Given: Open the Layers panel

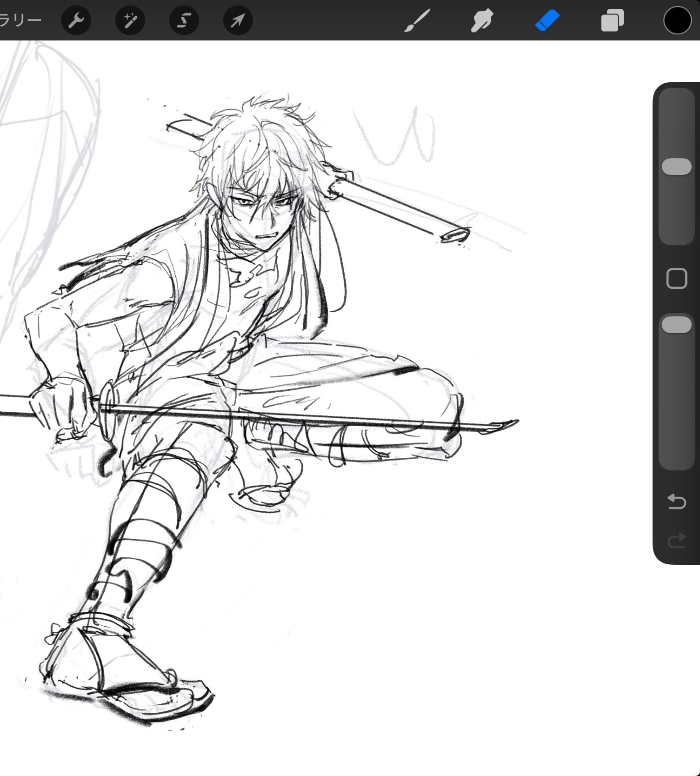Looking at the screenshot, I should coord(612,21).
